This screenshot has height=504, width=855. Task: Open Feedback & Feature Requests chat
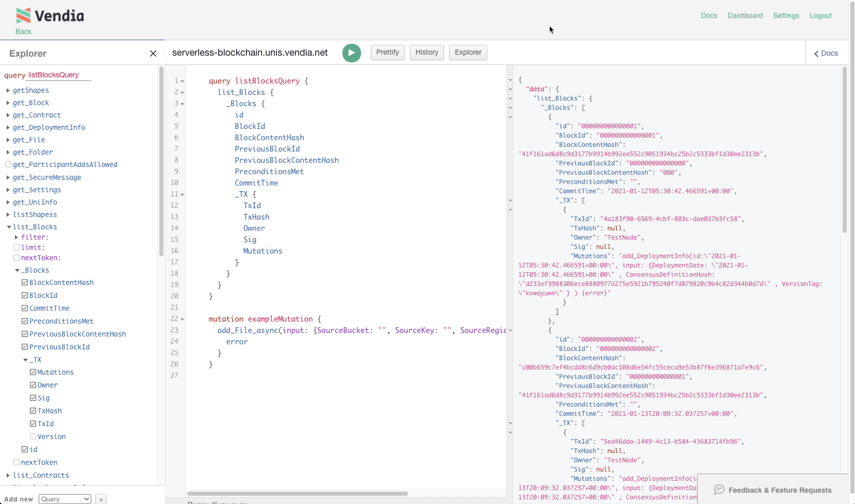(772, 490)
